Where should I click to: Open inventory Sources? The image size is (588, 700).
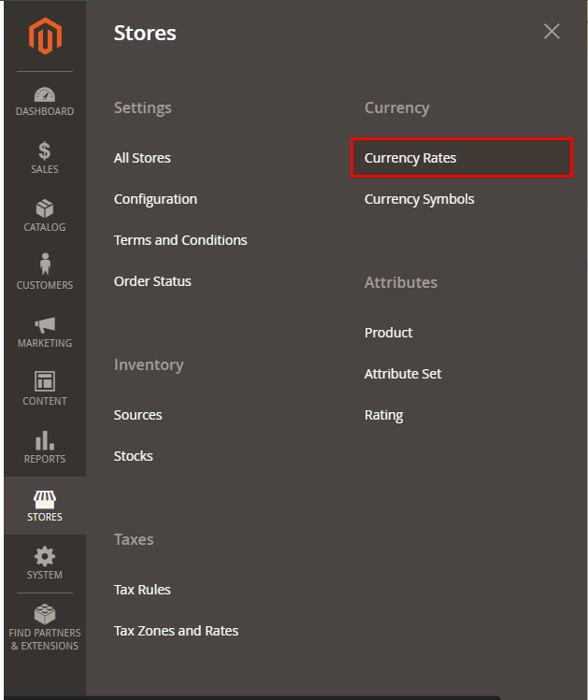coord(138,415)
